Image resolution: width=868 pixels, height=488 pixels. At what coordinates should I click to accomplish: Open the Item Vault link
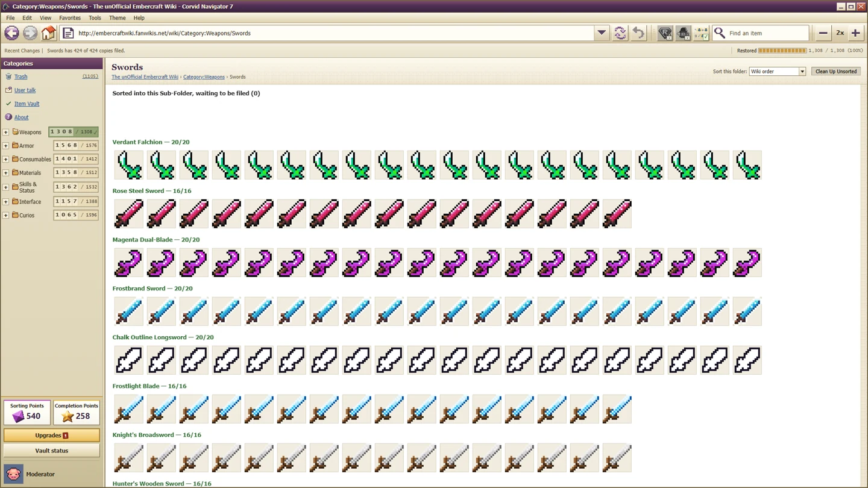[x=27, y=104]
